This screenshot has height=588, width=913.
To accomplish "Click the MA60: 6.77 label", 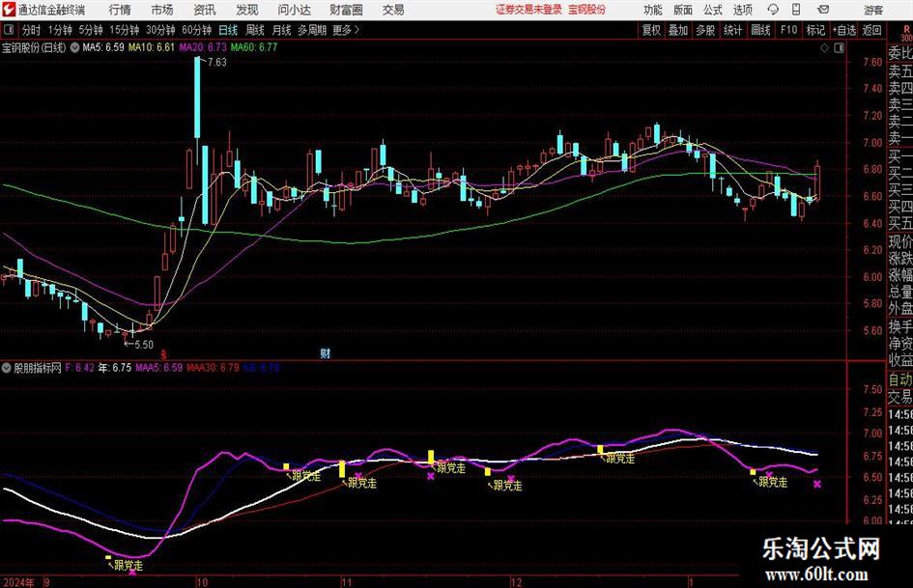I will coord(254,47).
